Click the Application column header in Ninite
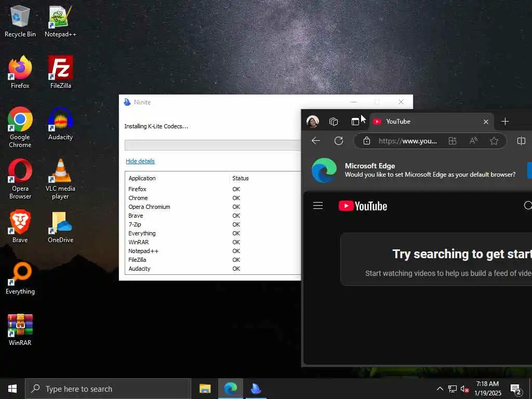Screen dimensions: 532x399 coord(142,178)
